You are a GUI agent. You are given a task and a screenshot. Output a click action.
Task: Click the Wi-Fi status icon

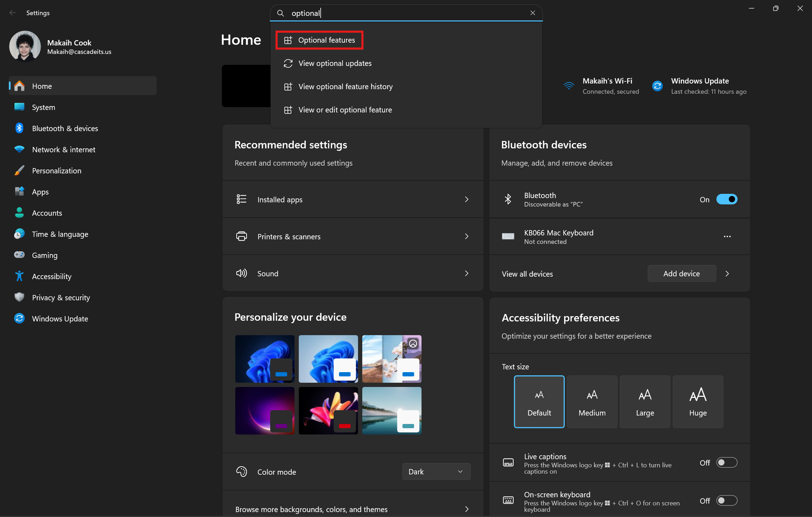[569, 86]
